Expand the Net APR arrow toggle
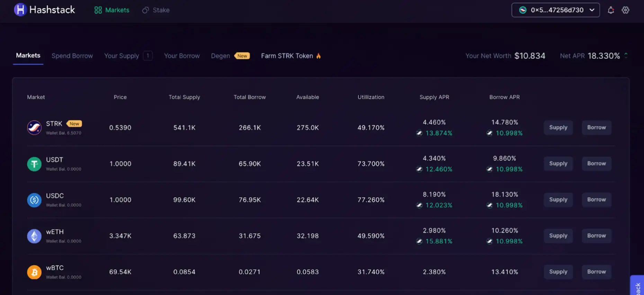This screenshot has height=295, width=644. point(626,55)
